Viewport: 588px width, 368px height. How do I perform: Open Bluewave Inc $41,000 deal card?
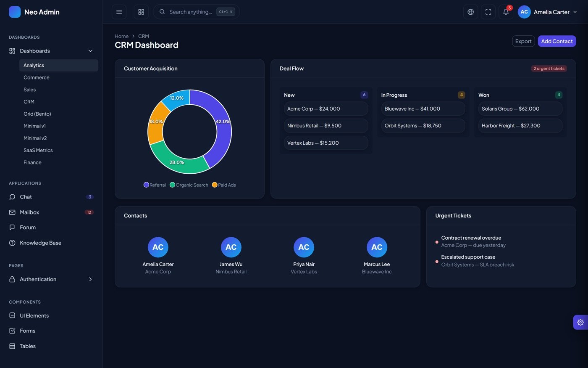423,109
